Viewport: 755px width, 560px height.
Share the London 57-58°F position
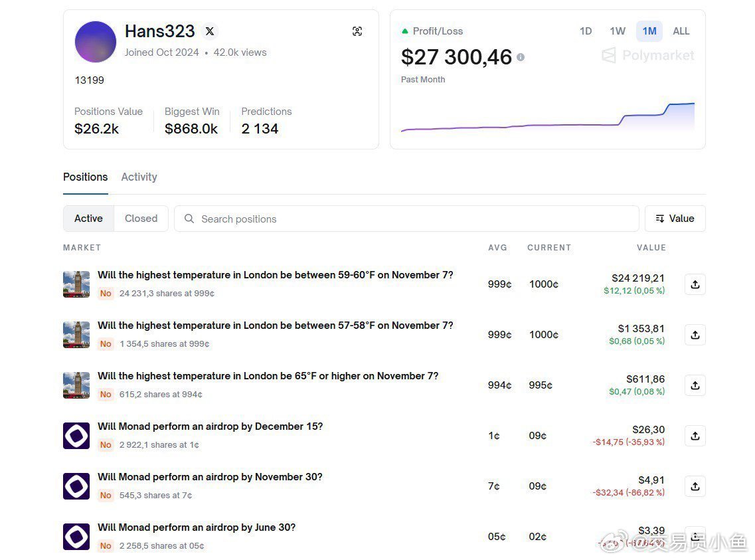click(695, 335)
